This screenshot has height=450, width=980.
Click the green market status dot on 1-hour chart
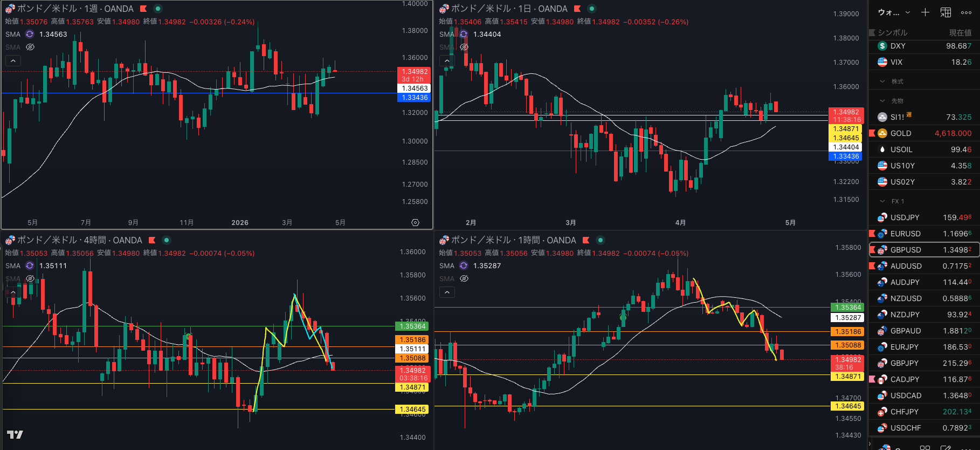[600, 240]
